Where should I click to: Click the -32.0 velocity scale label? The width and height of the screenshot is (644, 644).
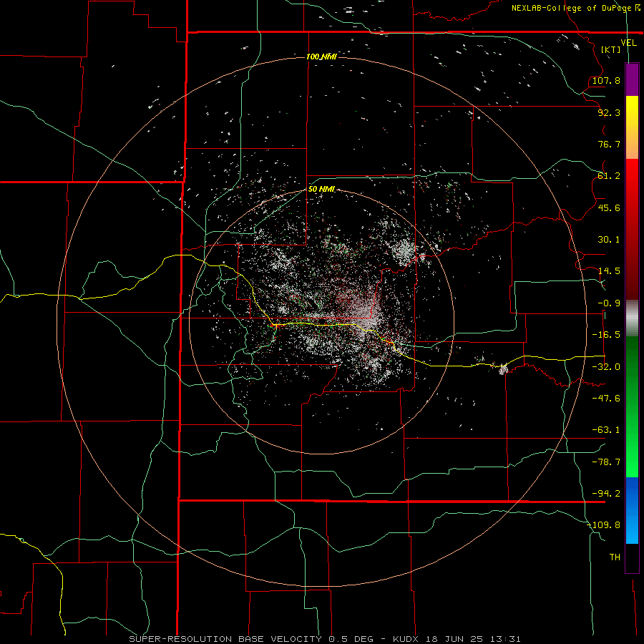pos(606,367)
